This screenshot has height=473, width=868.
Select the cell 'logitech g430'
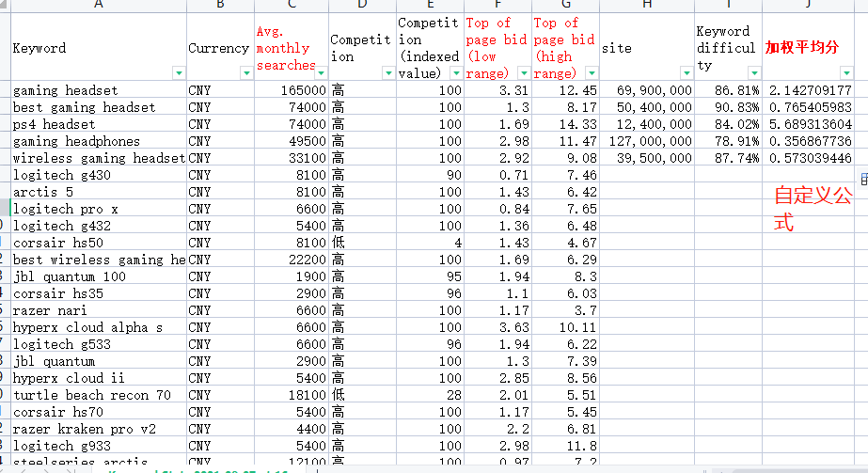click(99, 175)
